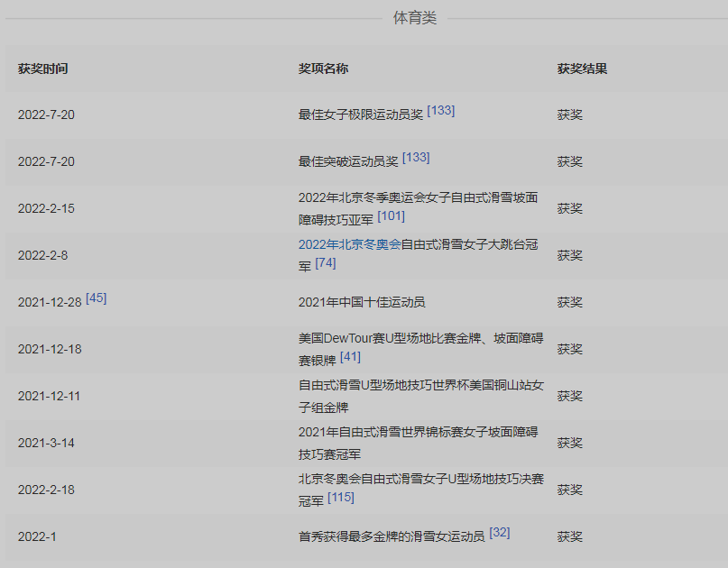Click the 获奖时间 column header
Image resolution: width=728 pixels, height=568 pixels.
[42, 69]
